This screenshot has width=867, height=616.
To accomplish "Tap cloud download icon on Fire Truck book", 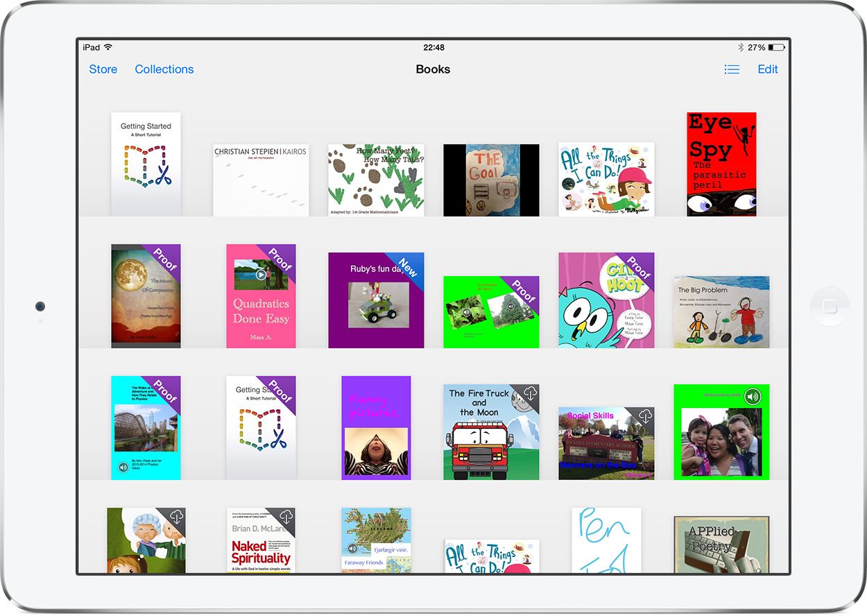I will pyautogui.click(x=530, y=393).
